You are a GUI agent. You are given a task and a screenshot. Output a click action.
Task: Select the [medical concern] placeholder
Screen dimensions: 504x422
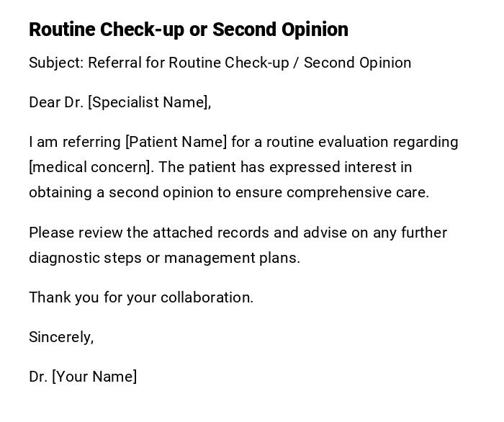click(x=91, y=167)
